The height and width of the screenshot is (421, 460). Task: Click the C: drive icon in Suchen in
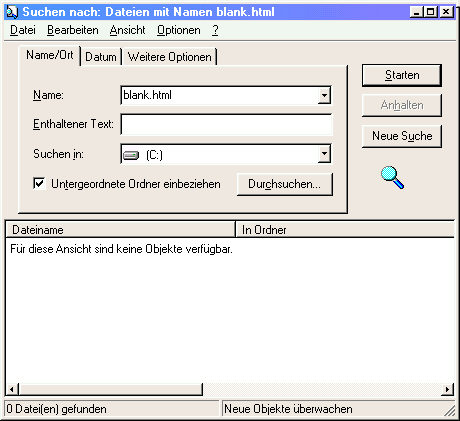131,155
